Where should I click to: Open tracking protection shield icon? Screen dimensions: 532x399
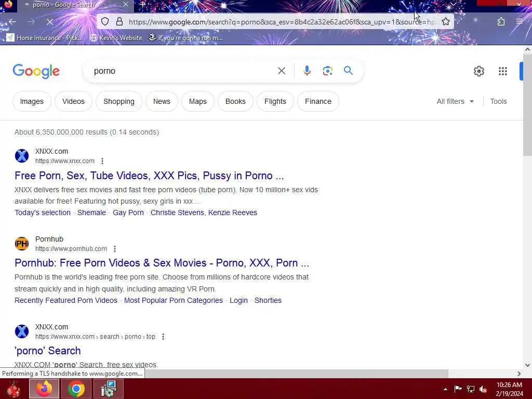point(105,22)
